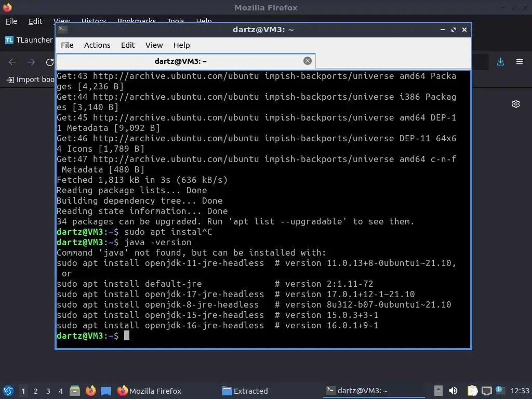Select the TLauncher tab in Firefox
Viewport: 532px width, 399px height.
click(x=29, y=40)
